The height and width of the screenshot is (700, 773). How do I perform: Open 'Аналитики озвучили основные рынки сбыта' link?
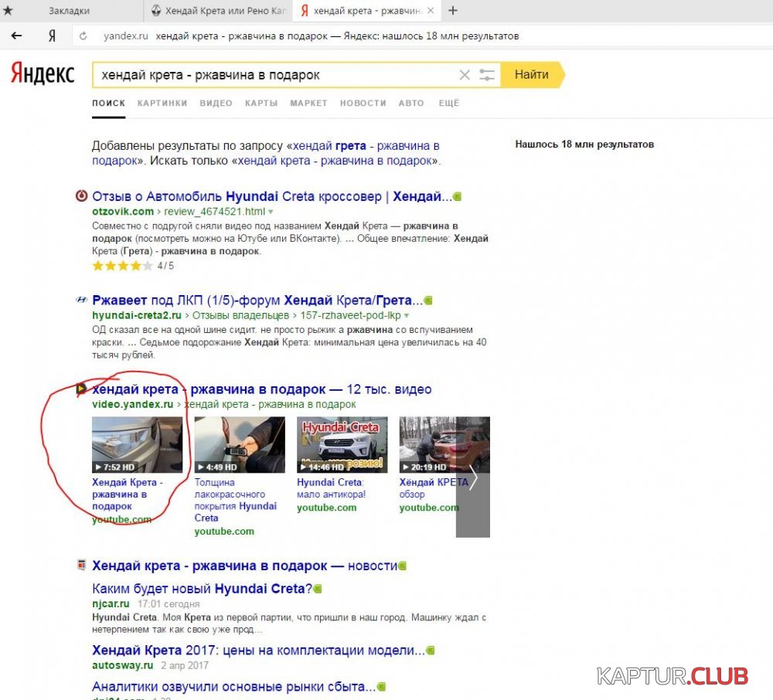pyautogui.click(x=233, y=687)
